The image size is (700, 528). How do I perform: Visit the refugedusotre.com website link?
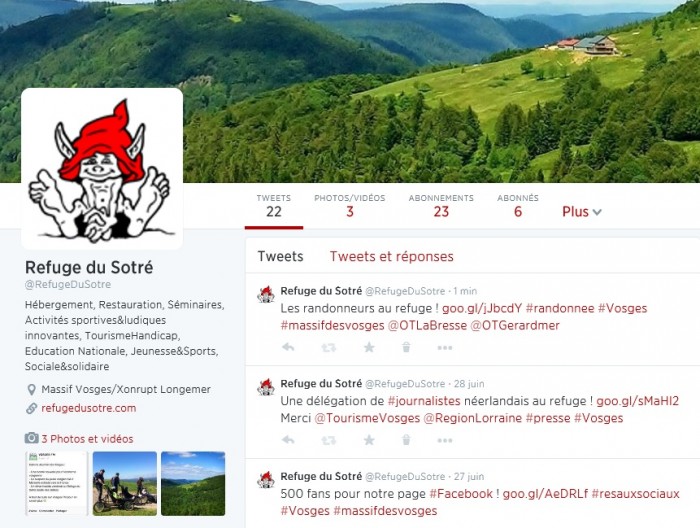click(x=88, y=408)
